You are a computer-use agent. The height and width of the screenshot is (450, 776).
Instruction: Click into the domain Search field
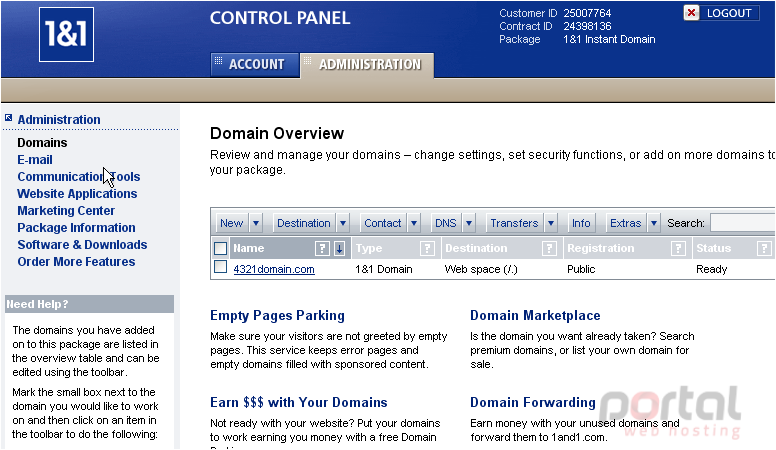click(x=742, y=223)
